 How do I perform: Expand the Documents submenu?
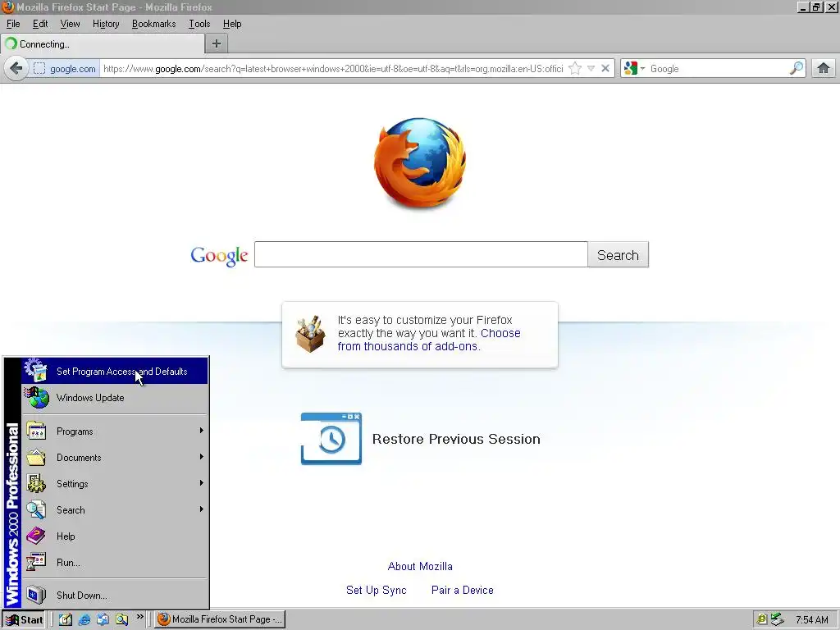(x=115, y=458)
